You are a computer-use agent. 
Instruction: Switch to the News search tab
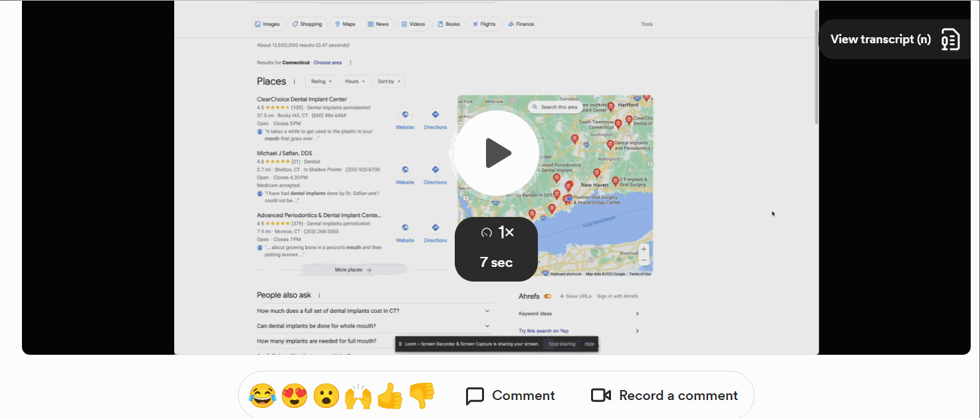[x=378, y=24]
